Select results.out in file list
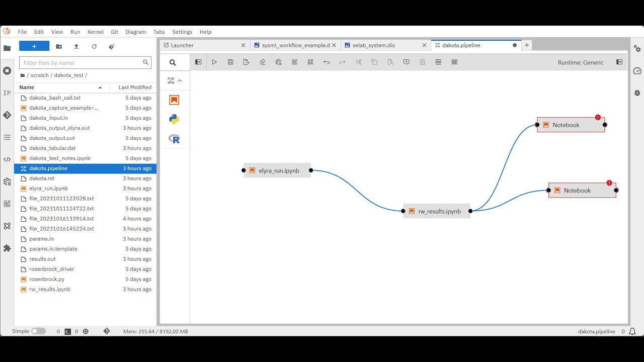Image resolution: width=644 pixels, height=362 pixels. (86, 259)
